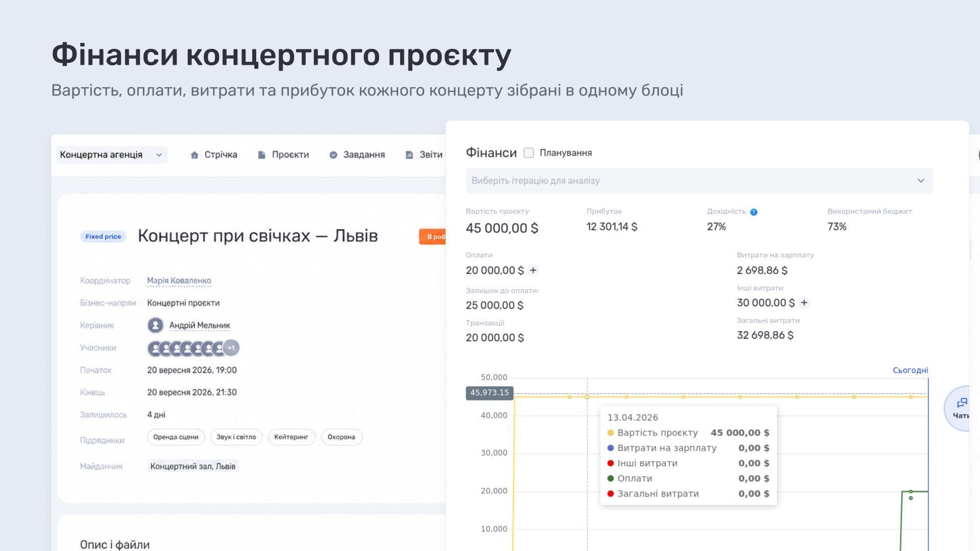Switch to the Завдання menu item

[x=364, y=155]
